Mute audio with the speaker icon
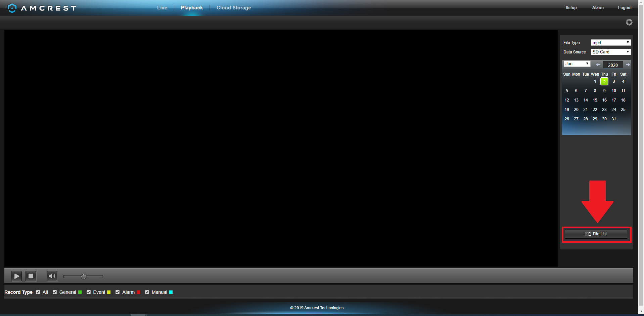This screenshot has height=316, width=644. tap(52, 276)
